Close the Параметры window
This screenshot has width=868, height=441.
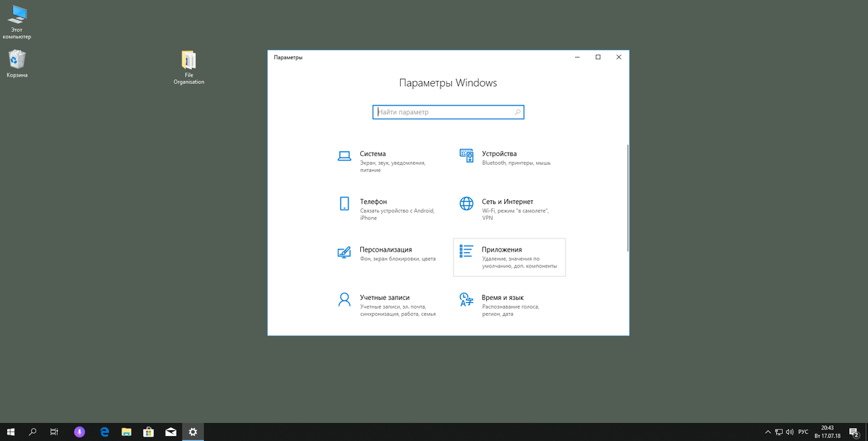[x=619, y=57]
